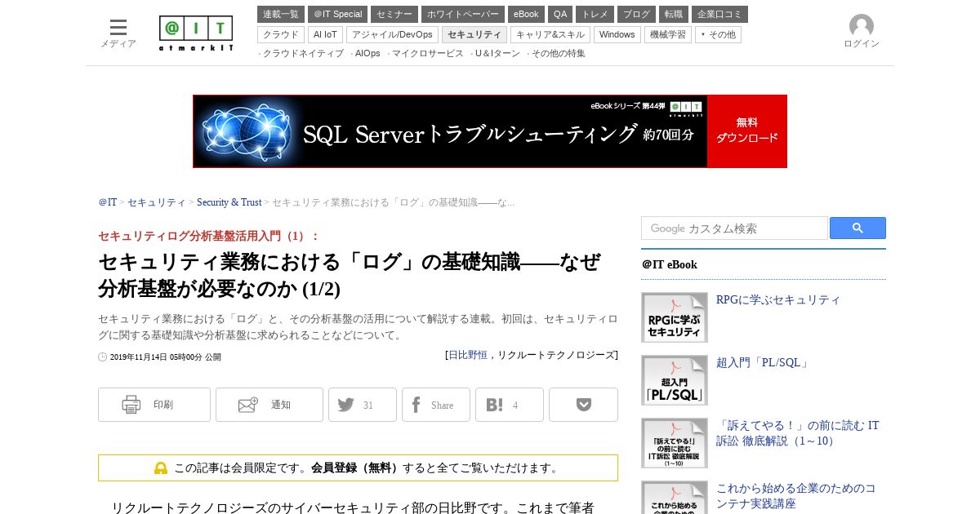Click 会員登録（無料） registration link
The image size is (980, 514).
click(357, 468)
